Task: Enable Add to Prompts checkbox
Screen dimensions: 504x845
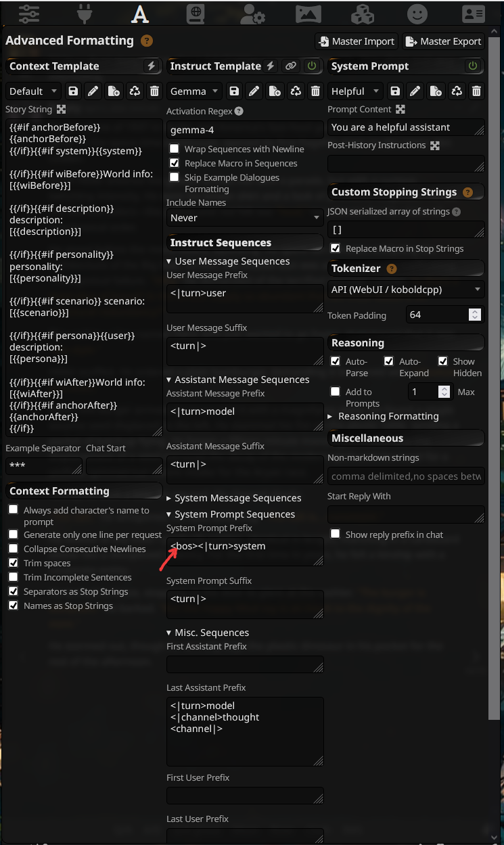Action: [335, 391]
